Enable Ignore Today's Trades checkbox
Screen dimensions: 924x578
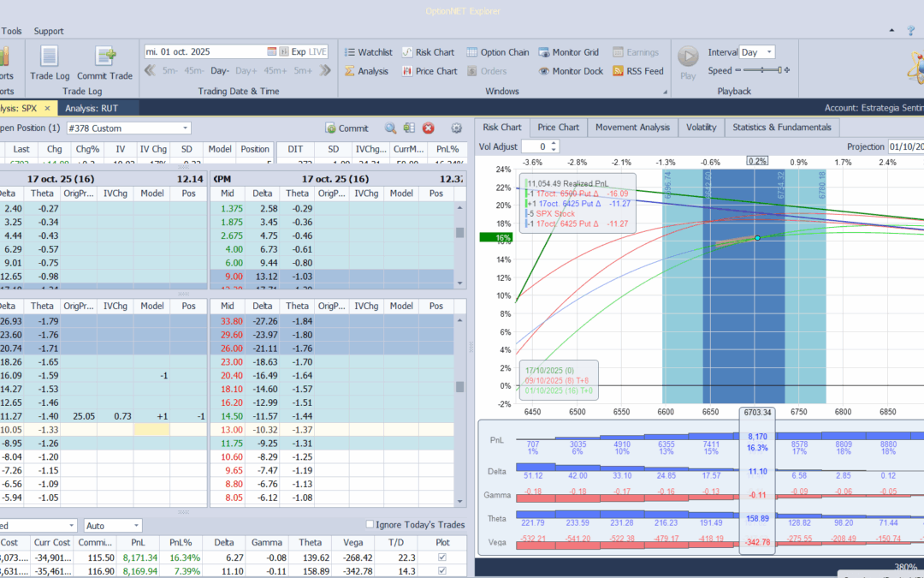click(370, 524)
